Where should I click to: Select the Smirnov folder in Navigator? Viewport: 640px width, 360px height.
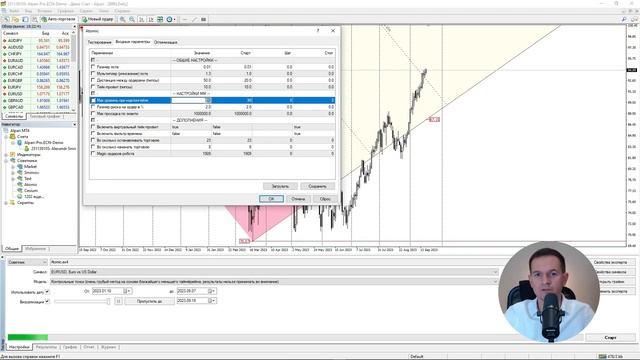click(x=31, y=173)
